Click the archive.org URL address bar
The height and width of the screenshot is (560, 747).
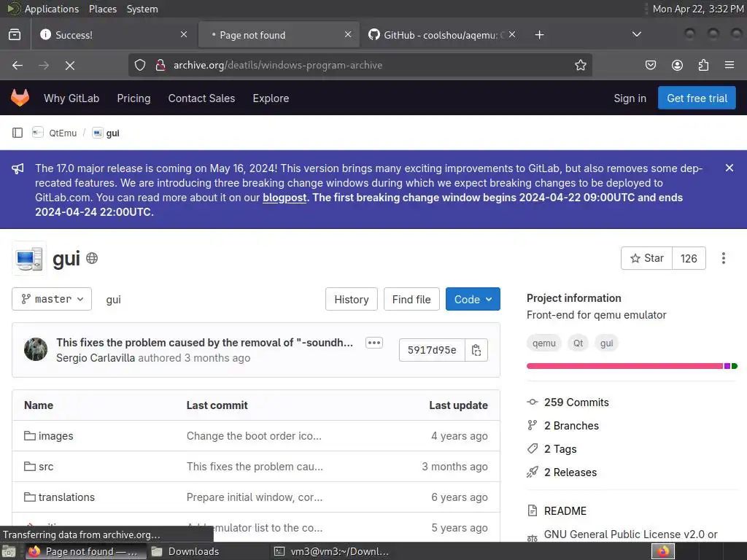point(360,65)
